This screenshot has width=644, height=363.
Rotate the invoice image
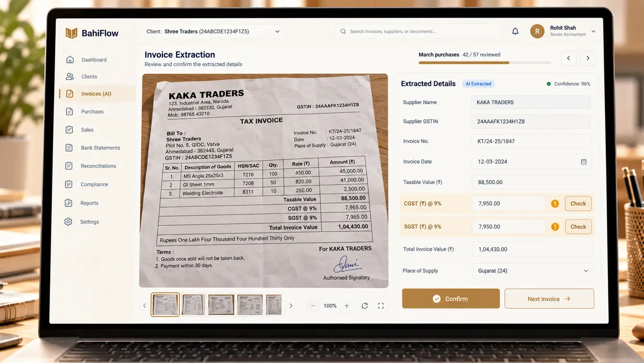(x=365, y=306)
